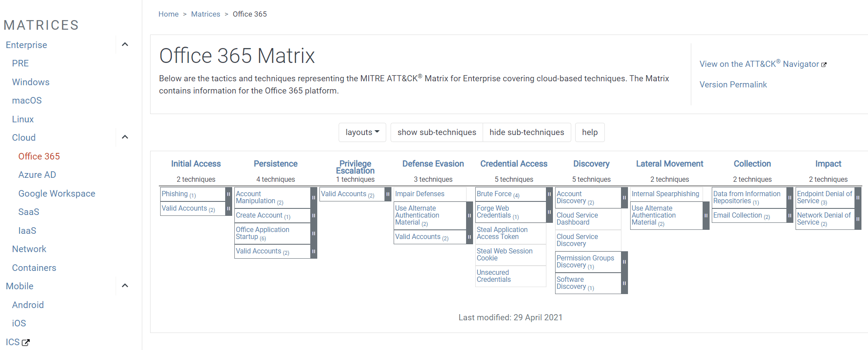Collapse the Cloud section chevron
The image size is (868, 350).
tap(125, 137)
